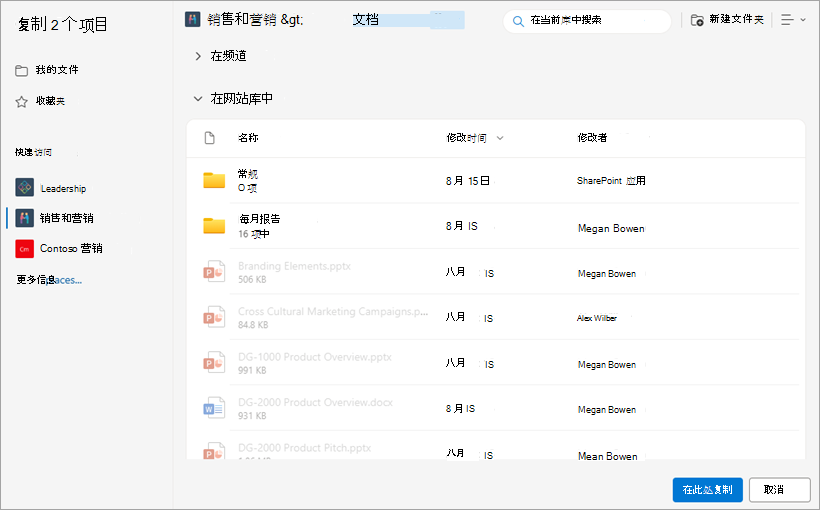Screen dimensions: 820x510
Task: Click SharePoint 应用 modifier cell
Action: [611, 180]
